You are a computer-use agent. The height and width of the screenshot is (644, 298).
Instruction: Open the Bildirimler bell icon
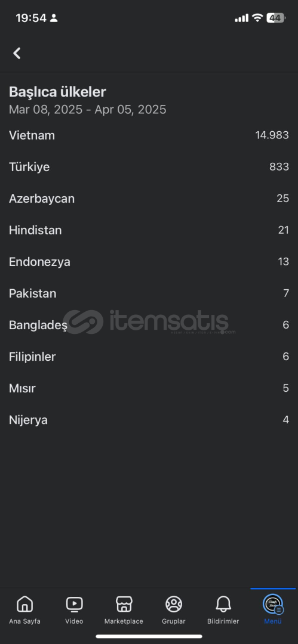pyautogui.click(x=223, y=604)
